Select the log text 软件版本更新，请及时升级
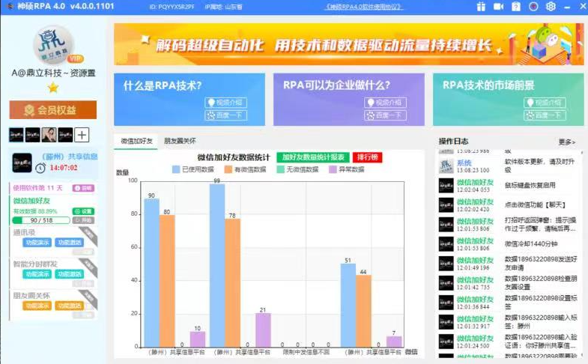The width and height of the screenshot is (588, 364). (539, 166)
